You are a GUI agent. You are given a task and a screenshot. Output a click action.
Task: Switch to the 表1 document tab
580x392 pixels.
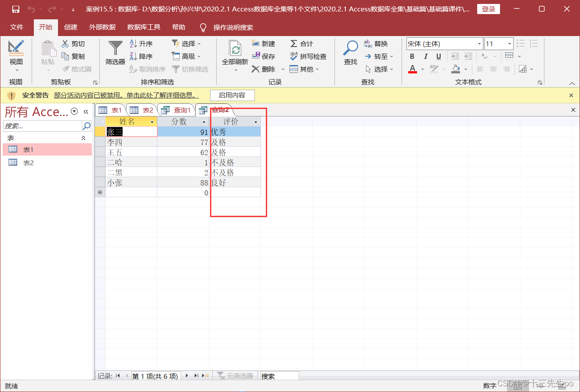110,110
